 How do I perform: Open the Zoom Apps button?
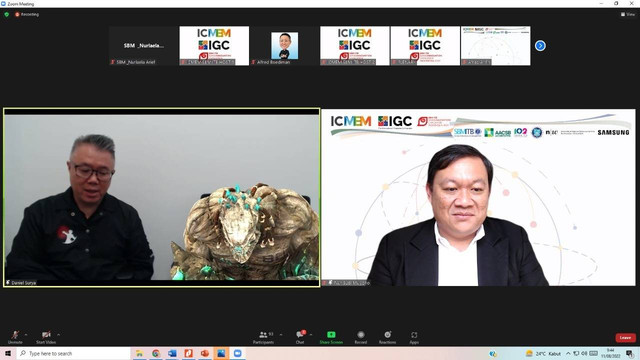(414, 337)
